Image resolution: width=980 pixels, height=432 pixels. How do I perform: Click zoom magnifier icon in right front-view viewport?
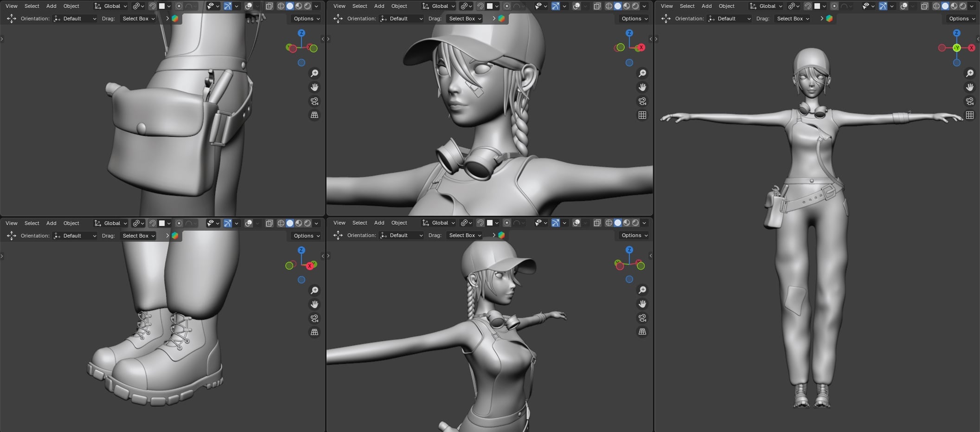coord(969,73)
